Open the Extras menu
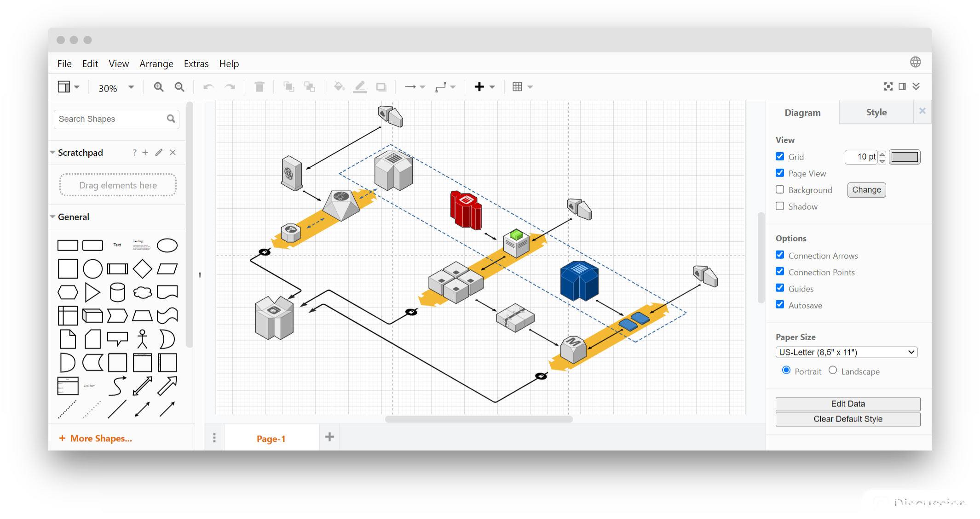This screenshot has height=519, width=980. pyautogui.click(x=196, y=63)
